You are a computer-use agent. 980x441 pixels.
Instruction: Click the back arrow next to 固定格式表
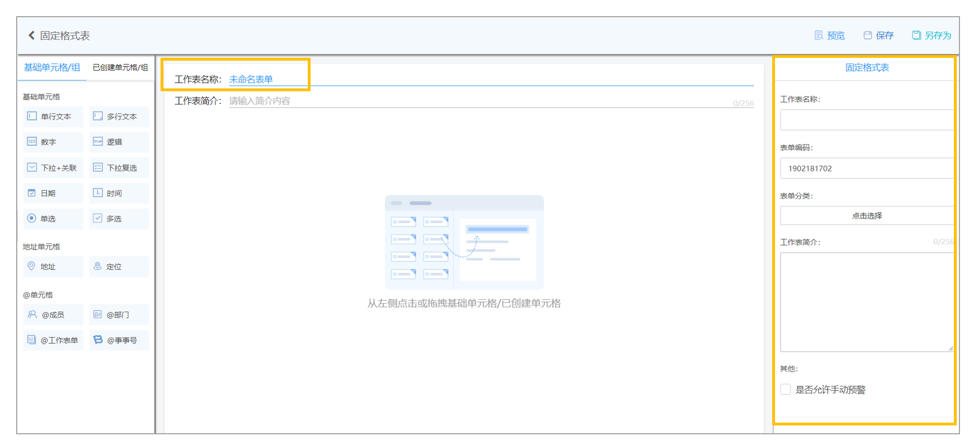(x=32, y=35)
